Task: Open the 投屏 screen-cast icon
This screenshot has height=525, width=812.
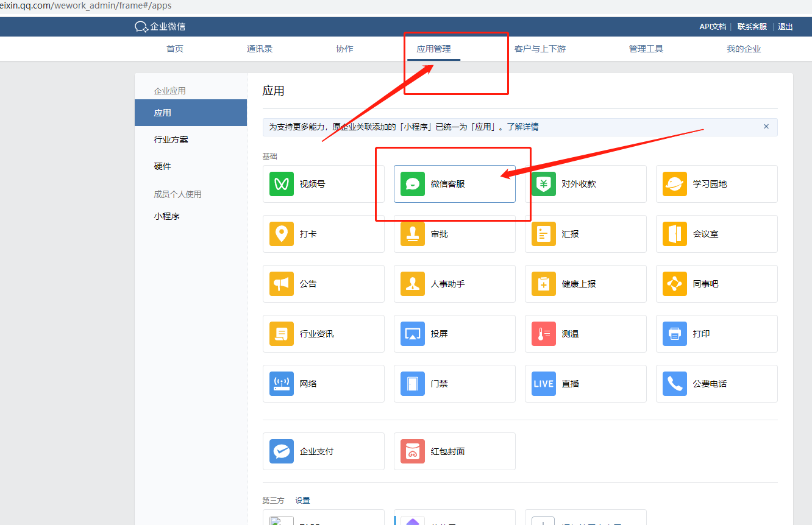Action: (413, 334)
